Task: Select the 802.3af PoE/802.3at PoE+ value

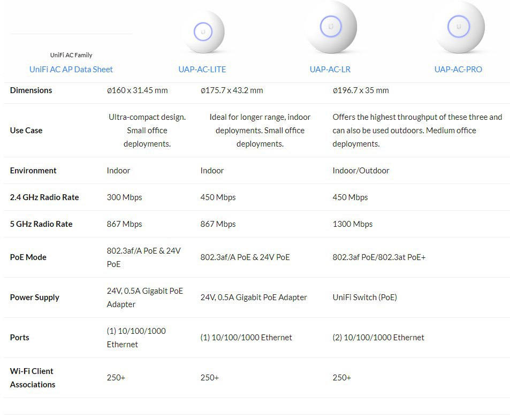Action: point(379,257)
